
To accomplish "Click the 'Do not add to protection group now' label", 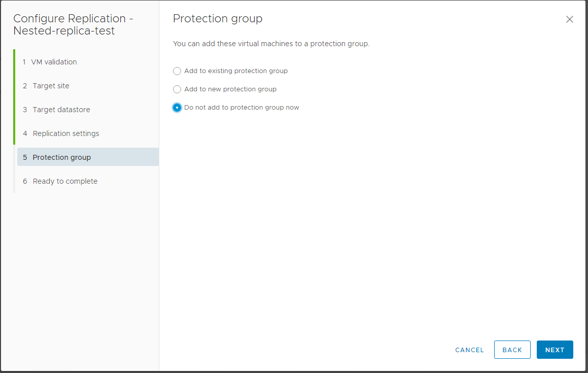I will (x=241, y=108).
